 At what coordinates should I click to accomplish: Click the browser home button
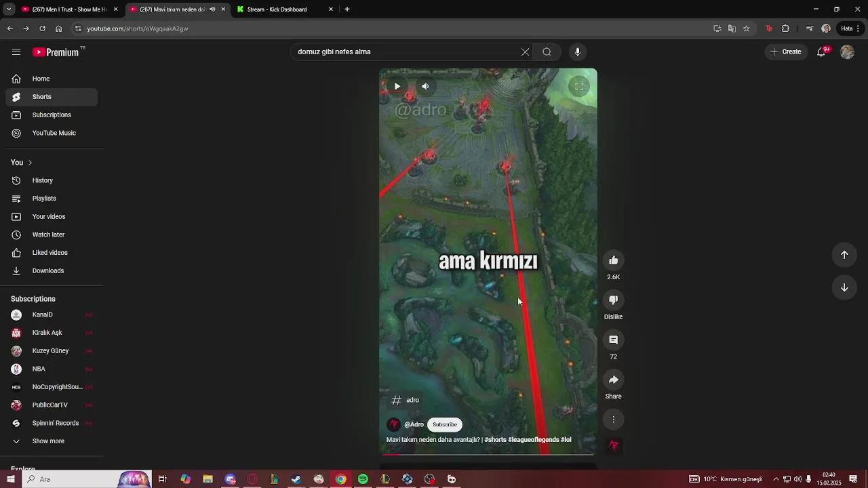[x=59, y=28]
